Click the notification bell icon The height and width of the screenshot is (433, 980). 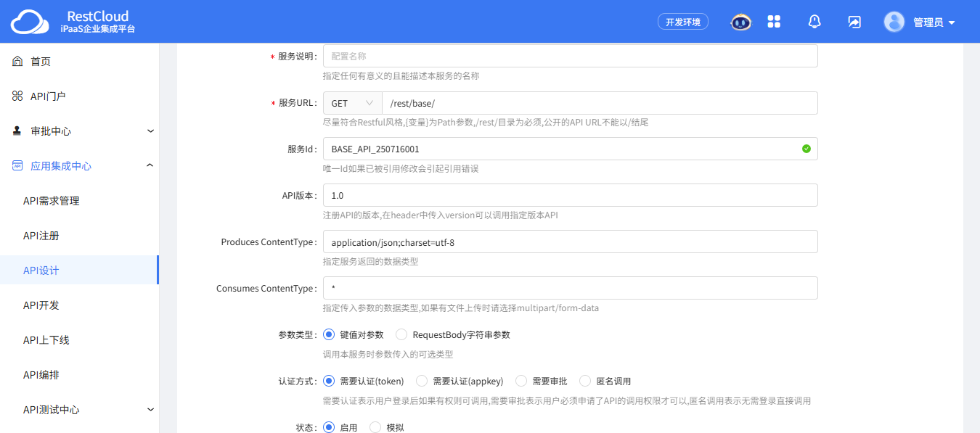(x=814, y=22)
